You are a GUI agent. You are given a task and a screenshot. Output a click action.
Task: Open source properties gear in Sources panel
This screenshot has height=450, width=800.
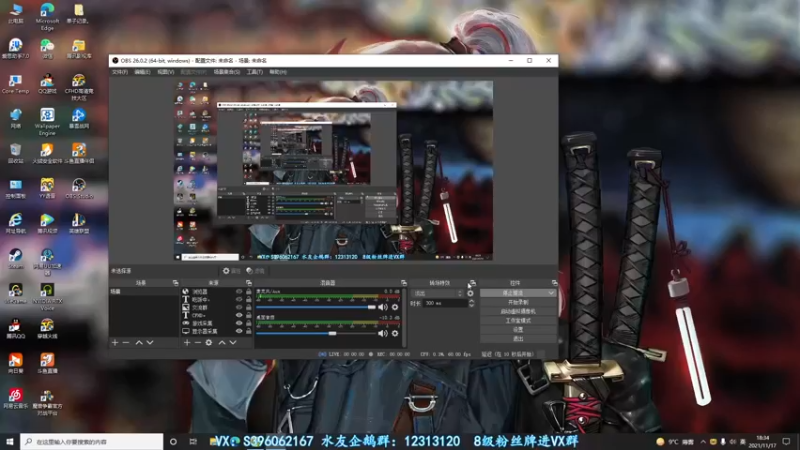pyautogui.click(x=209, y=342)
